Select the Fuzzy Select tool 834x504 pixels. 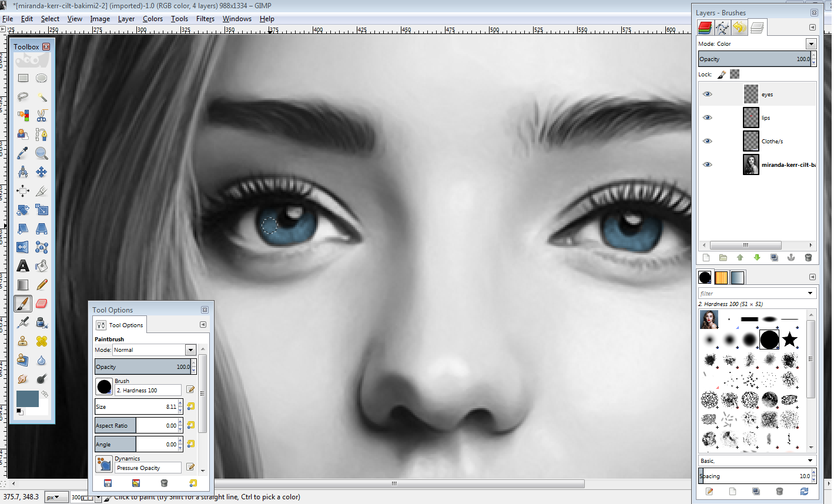coord(42,96)
